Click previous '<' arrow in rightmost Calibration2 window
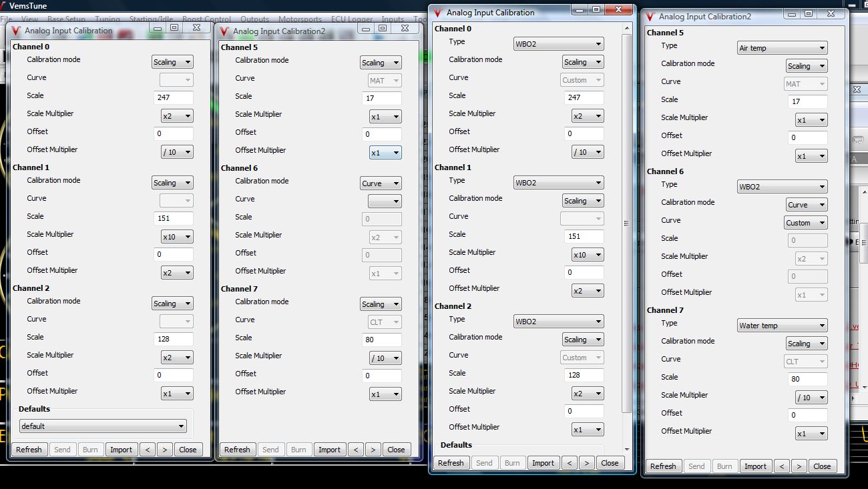Viewport: 868px width, 489px height. (x=782, y=466)
